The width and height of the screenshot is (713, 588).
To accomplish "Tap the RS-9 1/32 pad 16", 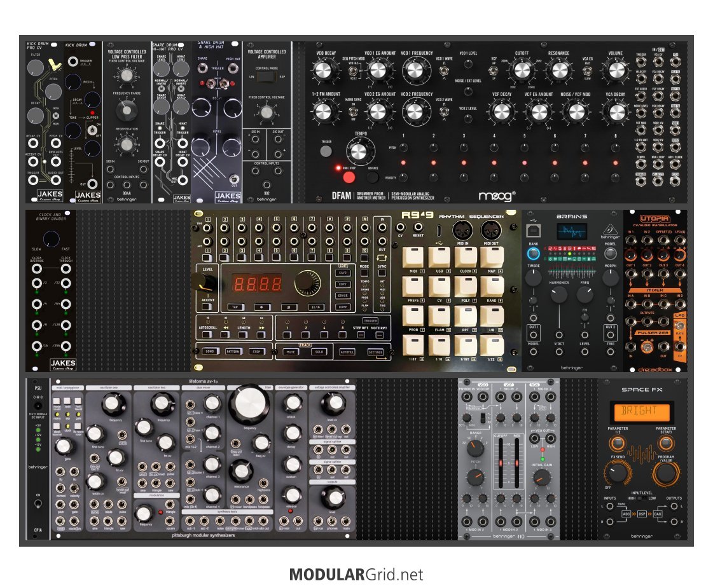I will (492, 346).
